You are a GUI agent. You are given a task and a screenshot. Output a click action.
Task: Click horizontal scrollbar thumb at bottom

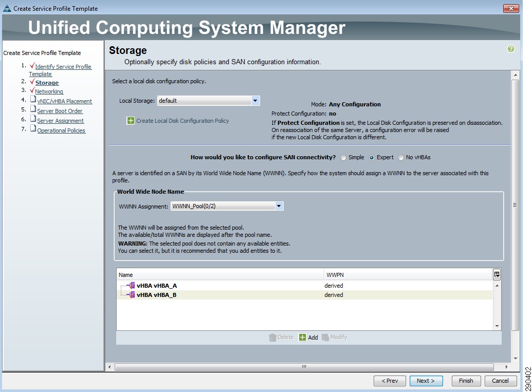click(304, 367)
